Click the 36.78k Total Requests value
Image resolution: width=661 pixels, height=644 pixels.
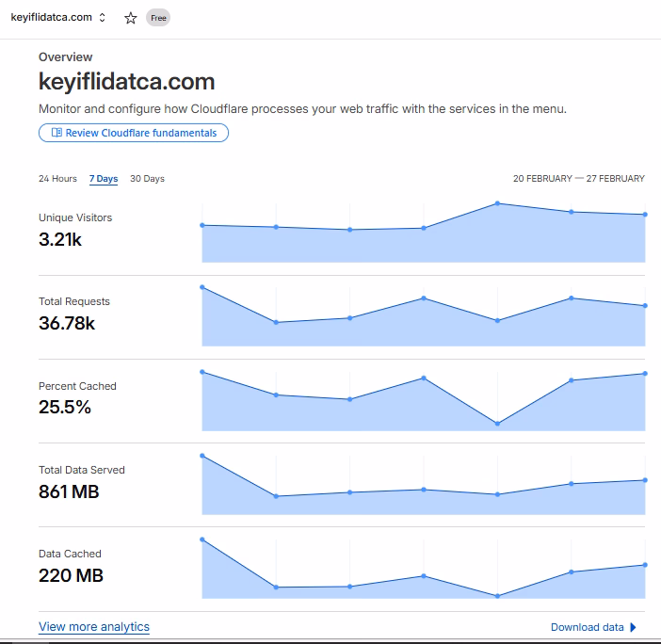(x=67, y=324)
